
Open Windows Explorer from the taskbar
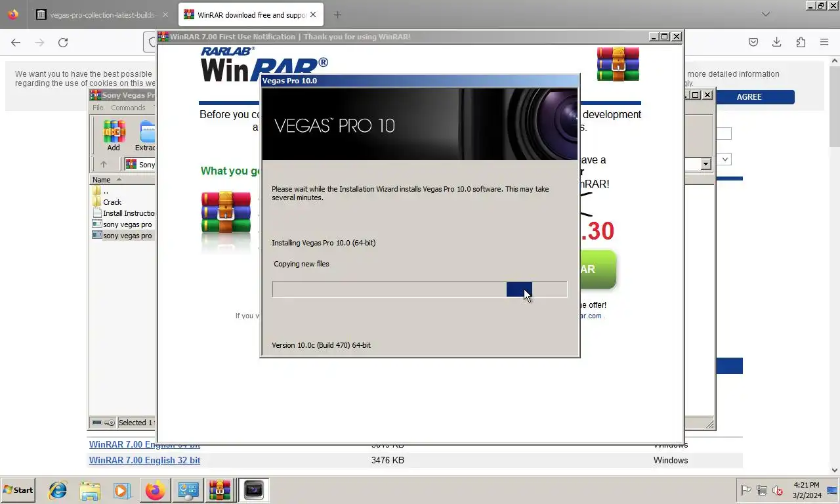click(x=90, y=490)
